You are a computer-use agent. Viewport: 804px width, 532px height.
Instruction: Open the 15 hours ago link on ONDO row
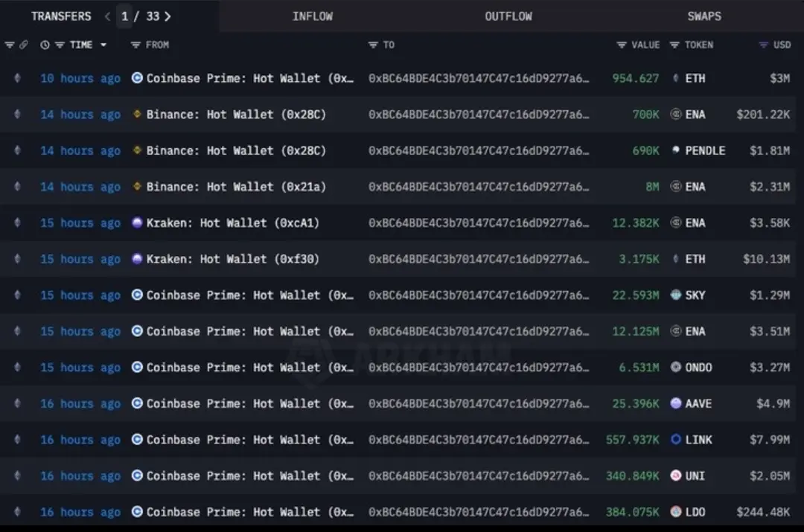pyautogui.click(x=80, y=368)
